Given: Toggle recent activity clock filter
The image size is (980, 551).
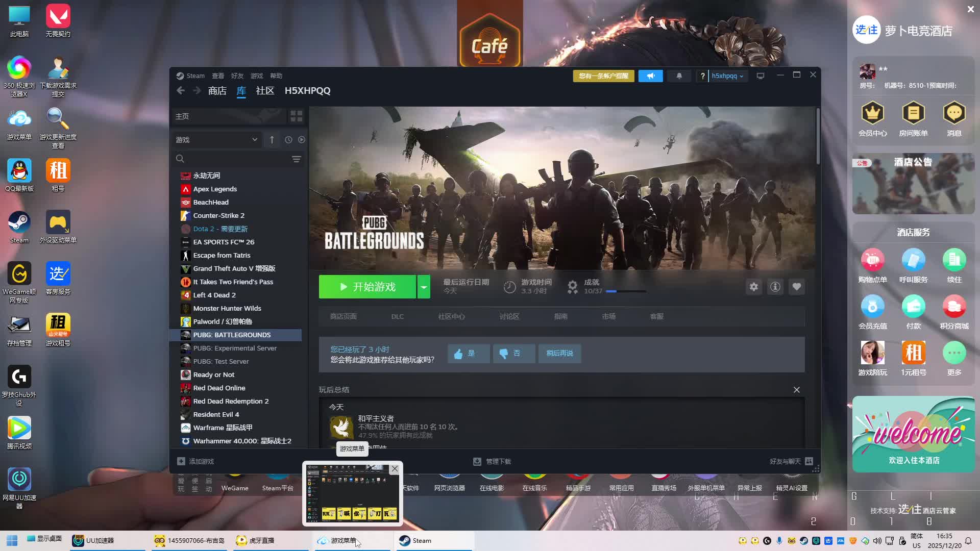Looking at the screenshot, I should (288, 140).
